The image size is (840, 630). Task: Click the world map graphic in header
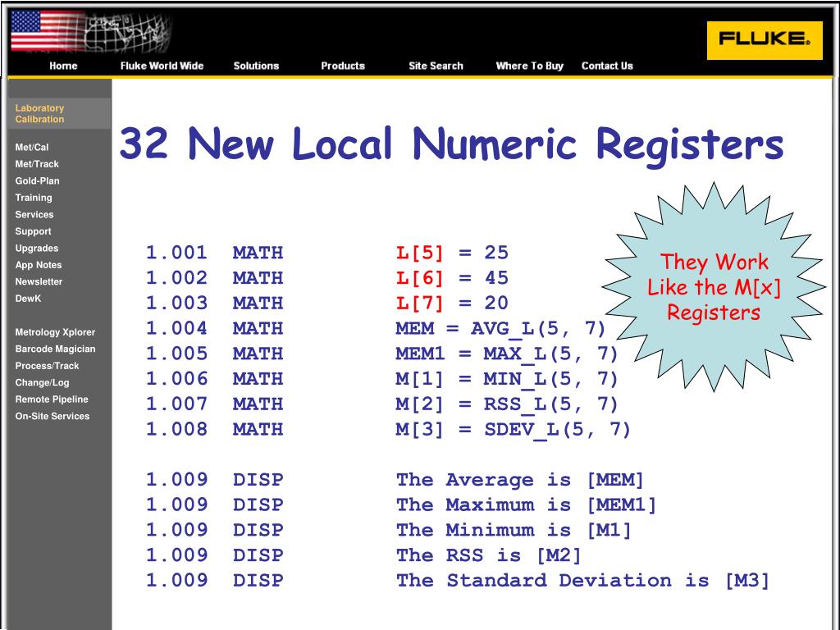click(127, 33)
